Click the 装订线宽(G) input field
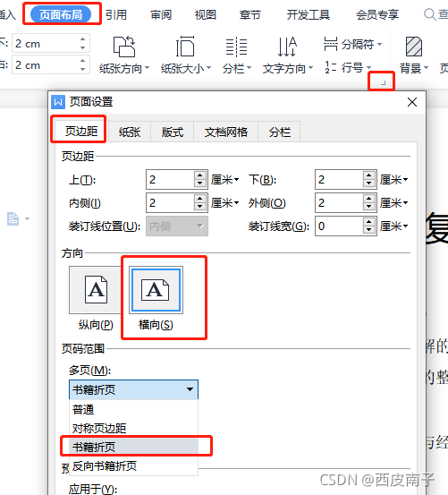The width and height of the screenshot is (448, 495). coord(339,226)
